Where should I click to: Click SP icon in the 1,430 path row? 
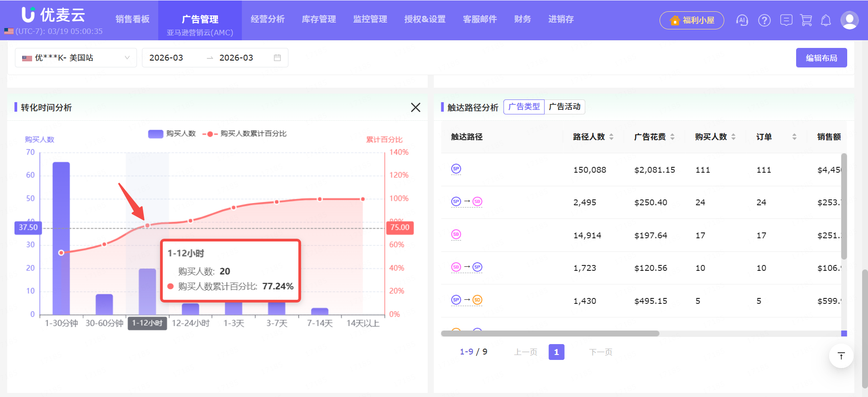point(456,300)
